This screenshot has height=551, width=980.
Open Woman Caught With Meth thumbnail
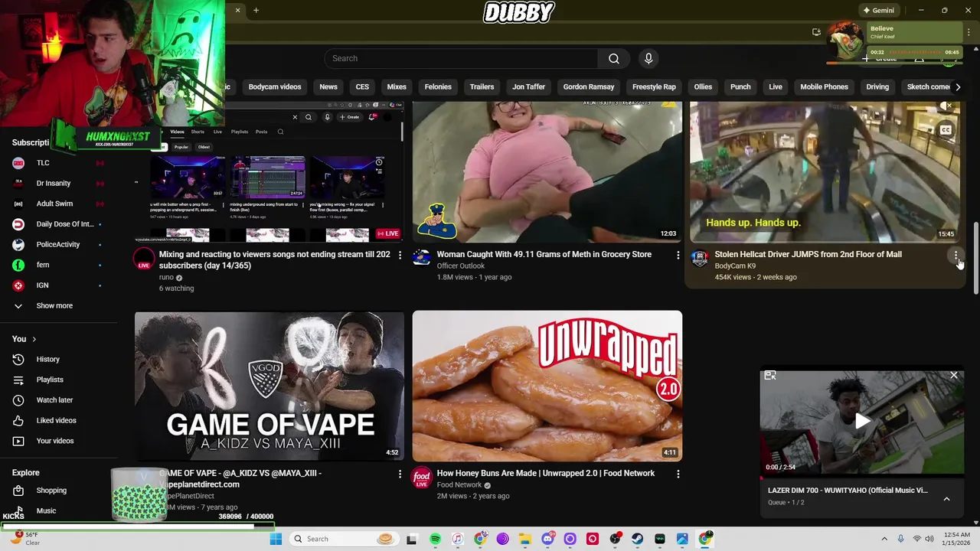(547, 172)
